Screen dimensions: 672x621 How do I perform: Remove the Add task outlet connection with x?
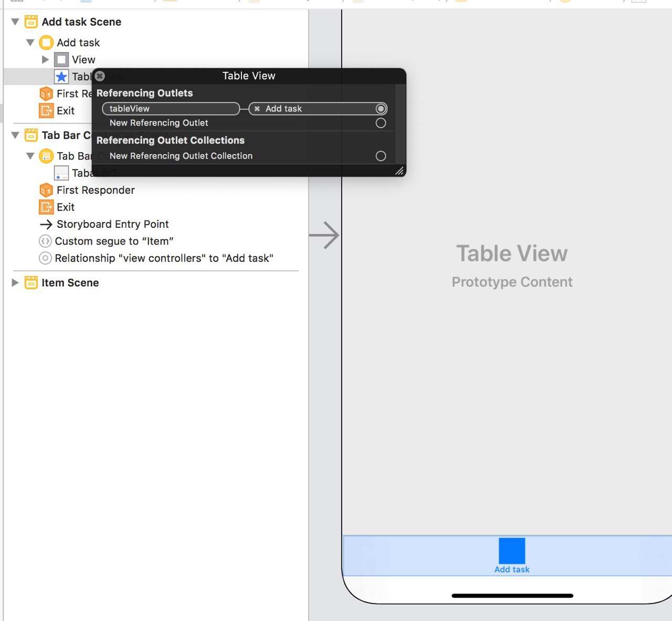click(x=257, y=109)
